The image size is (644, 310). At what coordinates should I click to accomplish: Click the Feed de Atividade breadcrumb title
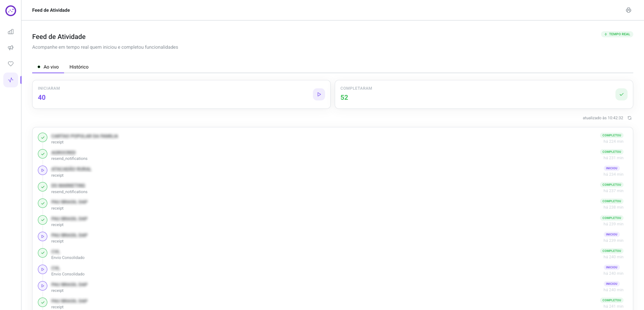(51, 10)
